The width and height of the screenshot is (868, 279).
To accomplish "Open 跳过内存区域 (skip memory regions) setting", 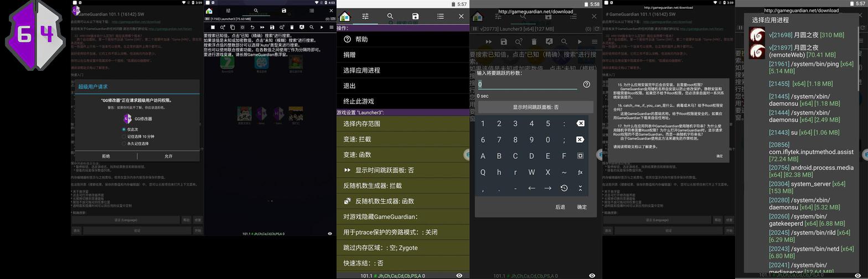I will pyautogui.click(x=403, y=247).
